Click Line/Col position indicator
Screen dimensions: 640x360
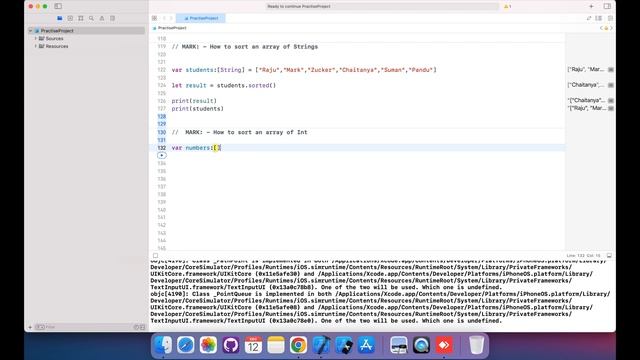(x=583, y=256)
